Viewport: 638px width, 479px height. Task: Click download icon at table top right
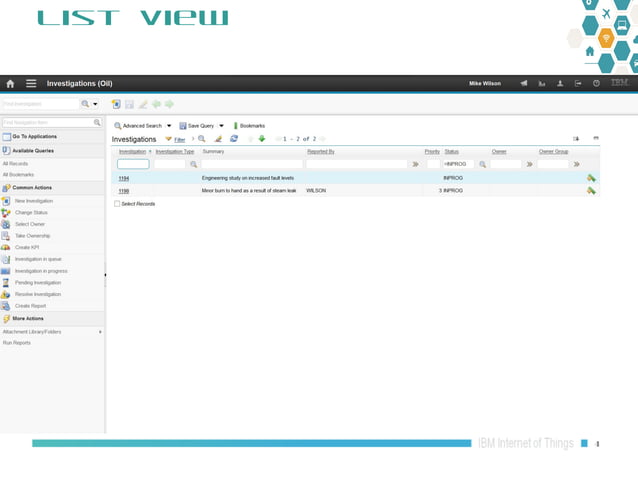[x=576, y=139]
